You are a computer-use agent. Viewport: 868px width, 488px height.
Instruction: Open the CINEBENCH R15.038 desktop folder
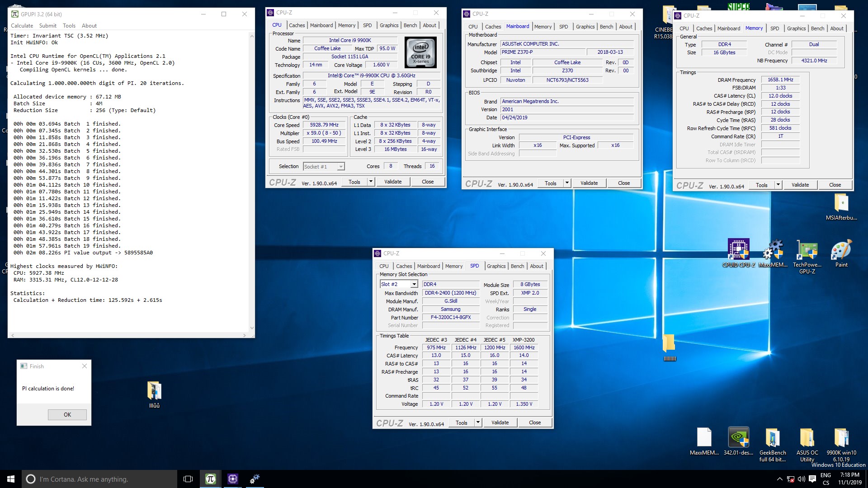(x=663, y=23)
